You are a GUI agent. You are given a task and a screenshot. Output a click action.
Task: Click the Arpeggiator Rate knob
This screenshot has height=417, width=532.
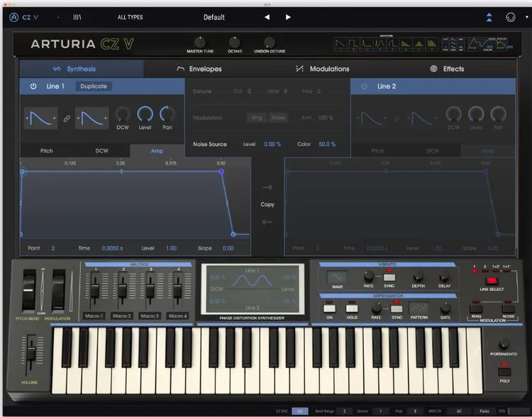click(376, 308)
